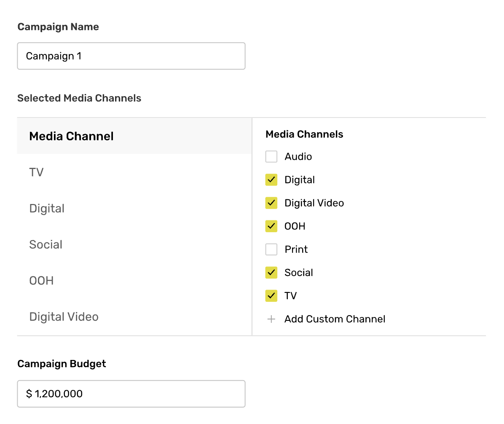
Task: Enable the Print channel checkbox
Action: click(271, 250)
